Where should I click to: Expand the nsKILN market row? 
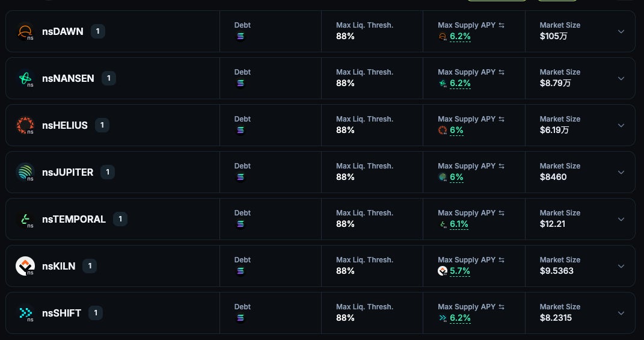click(x=621, y=266)
